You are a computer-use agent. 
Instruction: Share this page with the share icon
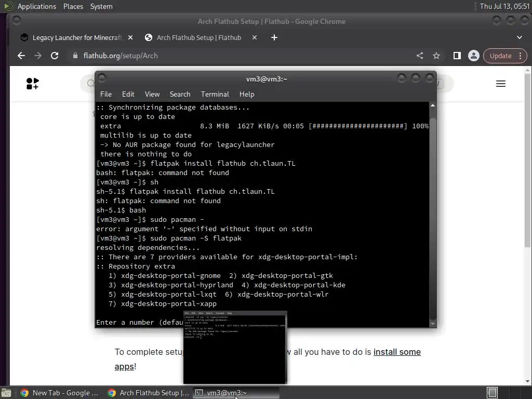(420, 56)
